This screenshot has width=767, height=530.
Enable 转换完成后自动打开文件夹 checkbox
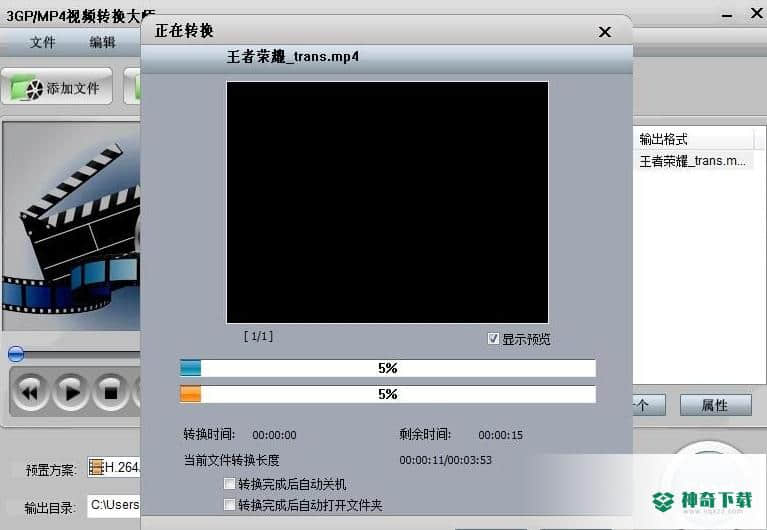(x=229, y=505)
